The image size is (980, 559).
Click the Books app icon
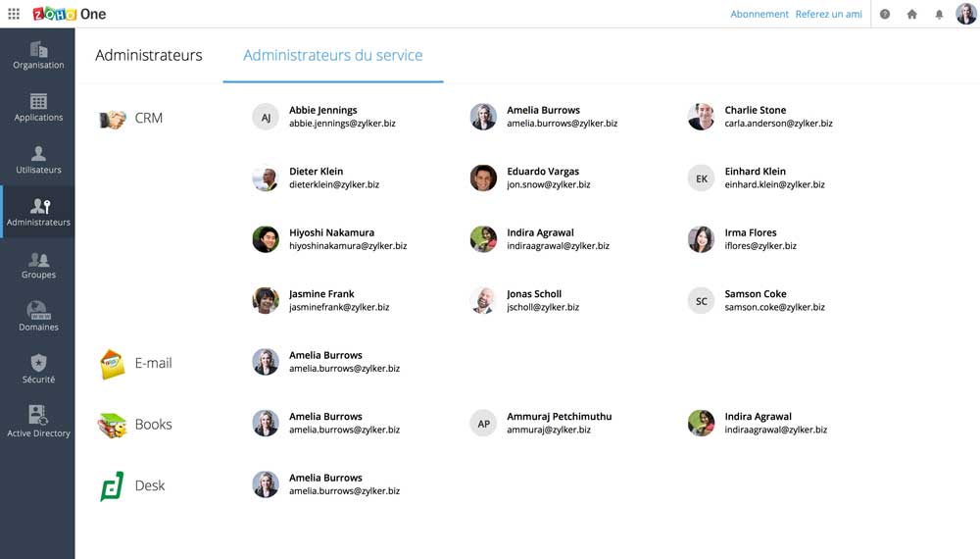113,426
